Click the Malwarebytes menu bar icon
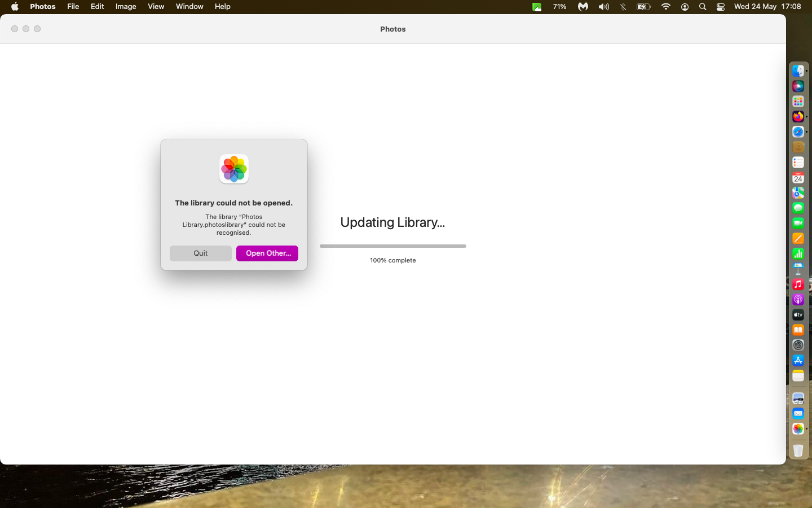Viewport: 812px width, 508px height. tap(583, 7)
